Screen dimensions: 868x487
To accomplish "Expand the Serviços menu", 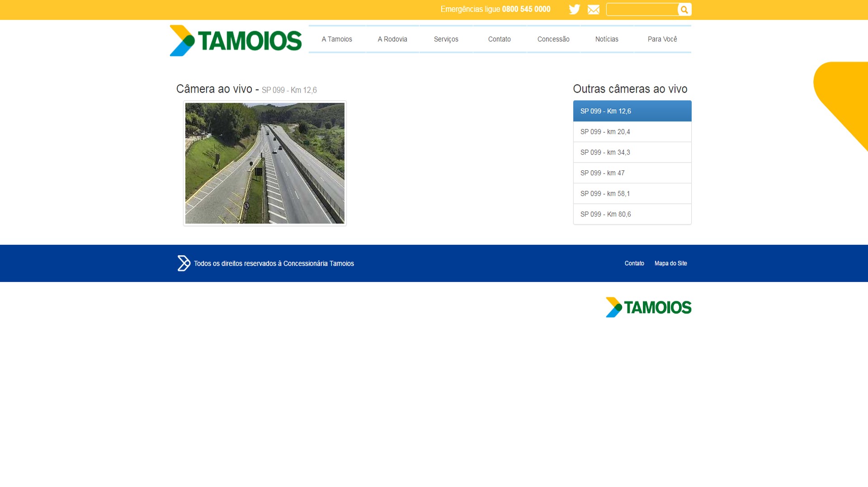I will click(446, 39).
